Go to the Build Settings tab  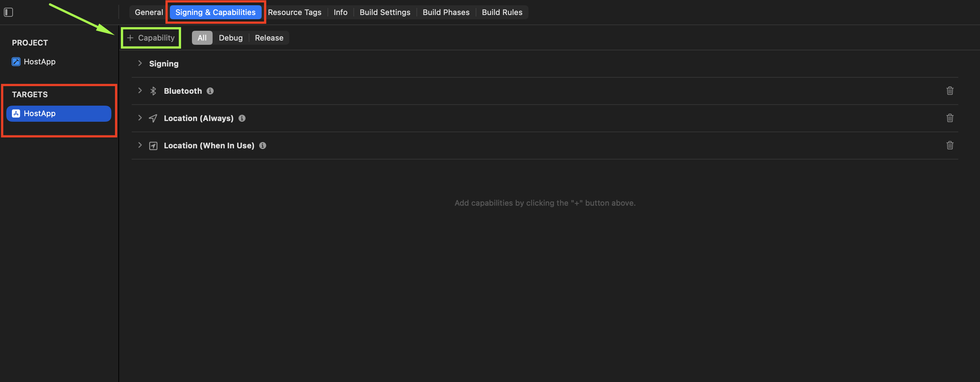coord(385,12)
